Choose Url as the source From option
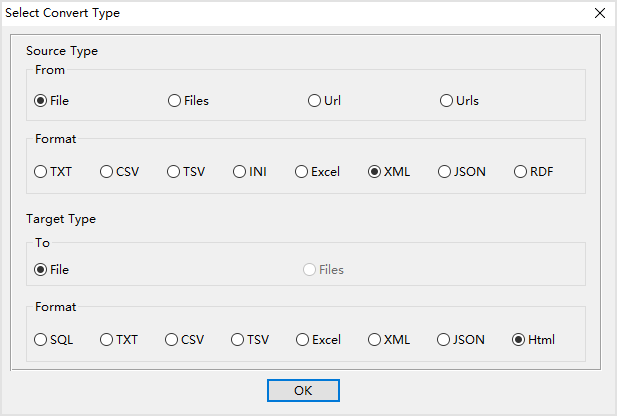 (324, 101)
